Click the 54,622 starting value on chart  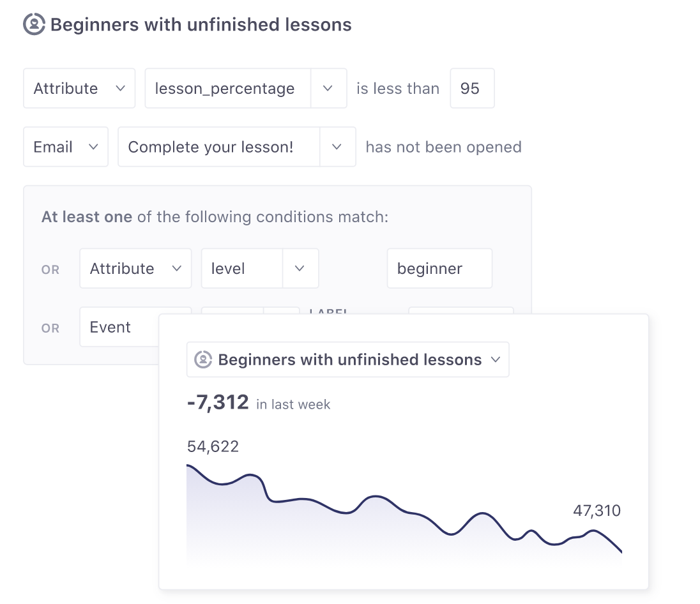[213, 446]
